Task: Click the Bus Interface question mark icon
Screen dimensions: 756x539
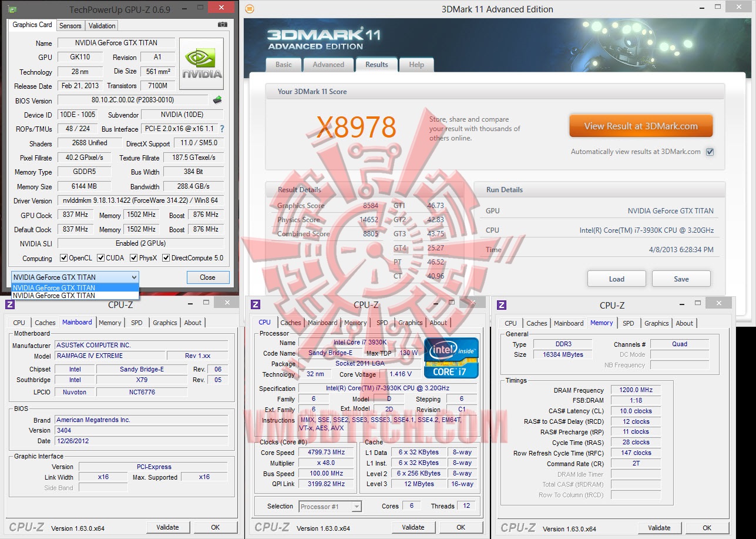Action: click(x=221, y=129)
